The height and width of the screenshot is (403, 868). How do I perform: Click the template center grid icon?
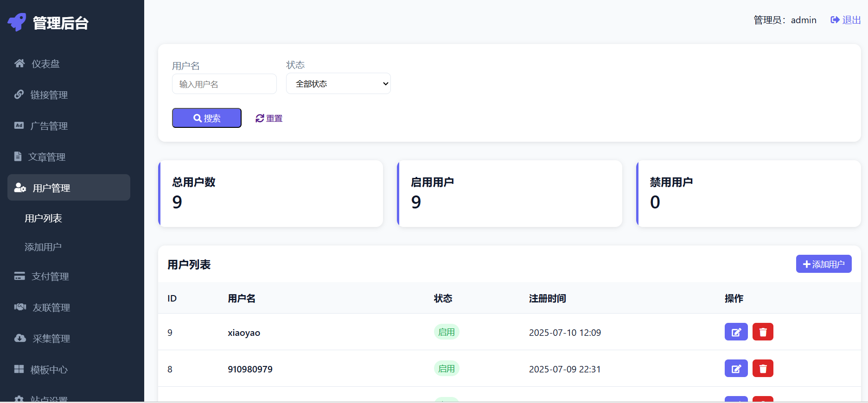pyautogui.click(x=19, y=369)
